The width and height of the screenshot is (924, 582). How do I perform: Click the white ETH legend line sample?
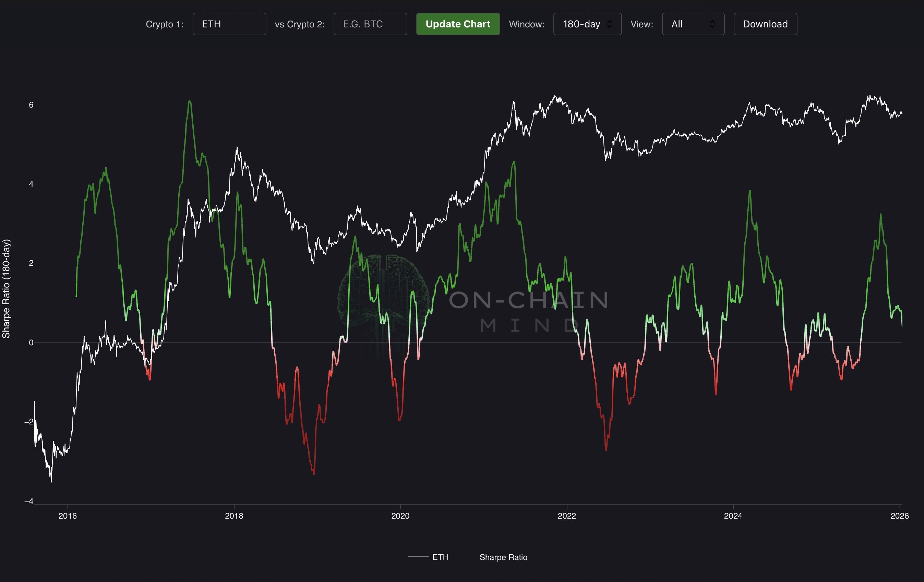tap(418, 557)
